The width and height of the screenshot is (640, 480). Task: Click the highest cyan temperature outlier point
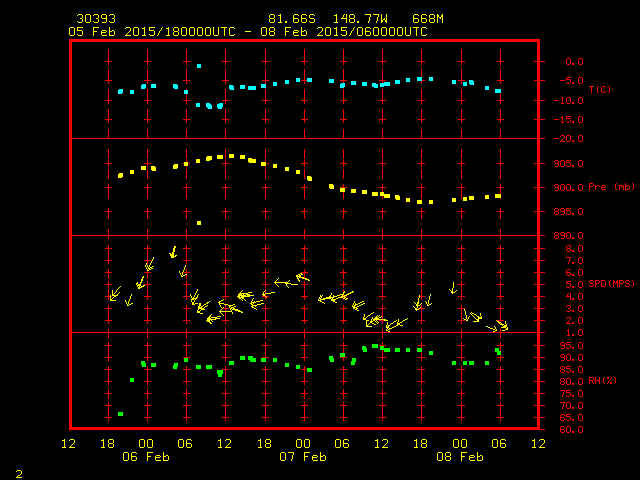tap(199, 66)
